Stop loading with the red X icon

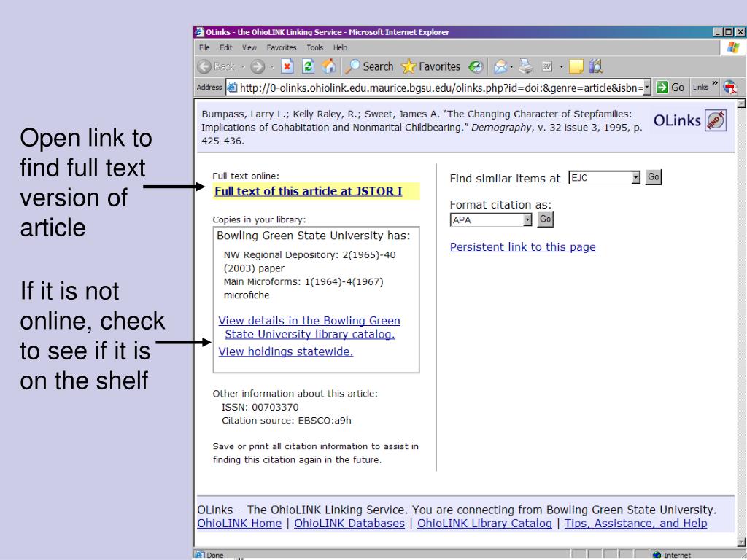(x=287, y=66)
